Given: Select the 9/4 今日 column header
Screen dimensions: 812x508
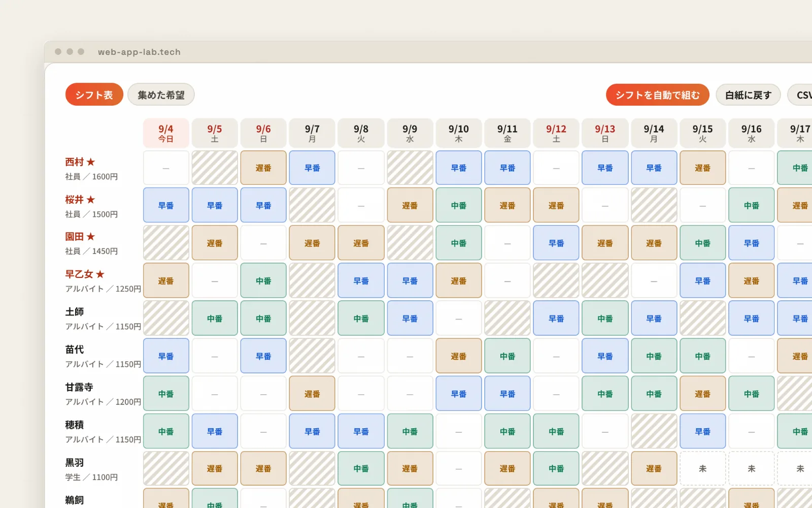Looking at the screenshot, I should coord(166,133).
